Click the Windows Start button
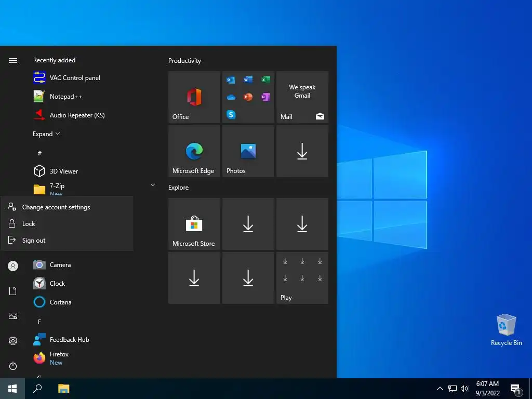The image size is (532, 399). [12, 389]
